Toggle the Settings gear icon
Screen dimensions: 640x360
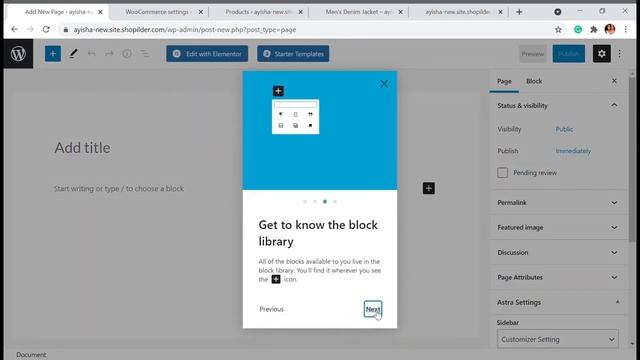pyautogui.click(x=602, y=53)
